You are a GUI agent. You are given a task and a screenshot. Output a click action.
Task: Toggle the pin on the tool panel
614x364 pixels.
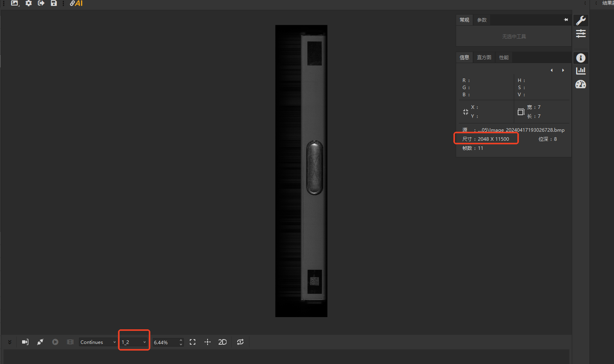(x=566, y=20)
